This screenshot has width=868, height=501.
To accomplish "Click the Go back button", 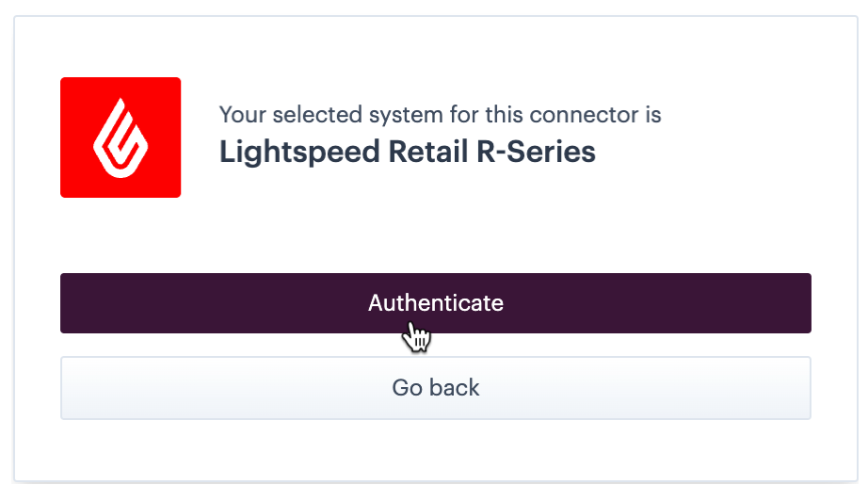I will click(x=435, y=388).
